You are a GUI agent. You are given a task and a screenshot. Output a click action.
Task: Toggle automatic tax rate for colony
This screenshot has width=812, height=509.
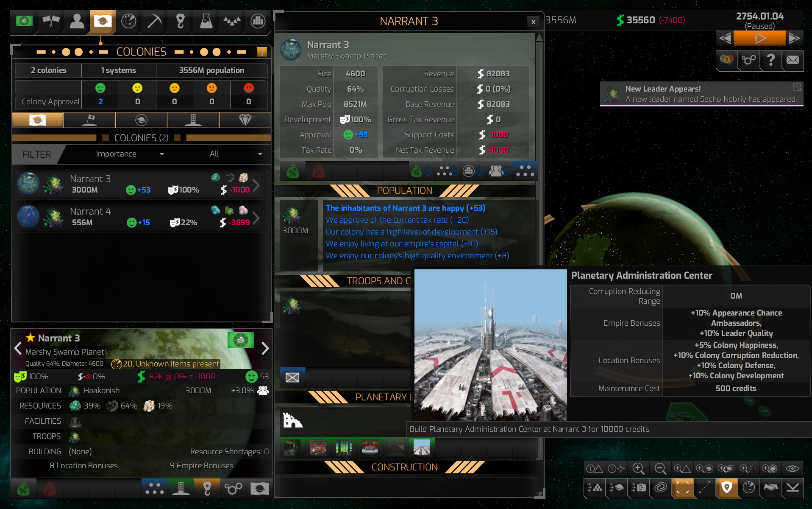tap(422, 171)
